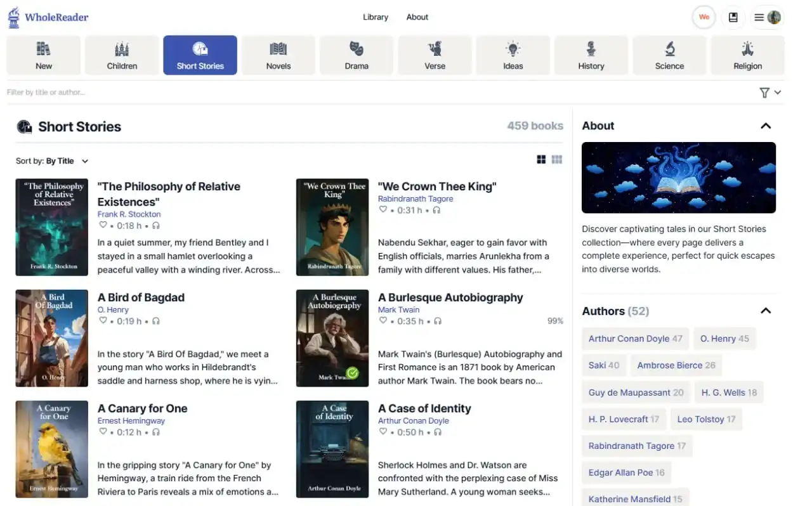The image size is (812, 506).
Task: Open Mark Twain author link
Action: tap(398, 309)
